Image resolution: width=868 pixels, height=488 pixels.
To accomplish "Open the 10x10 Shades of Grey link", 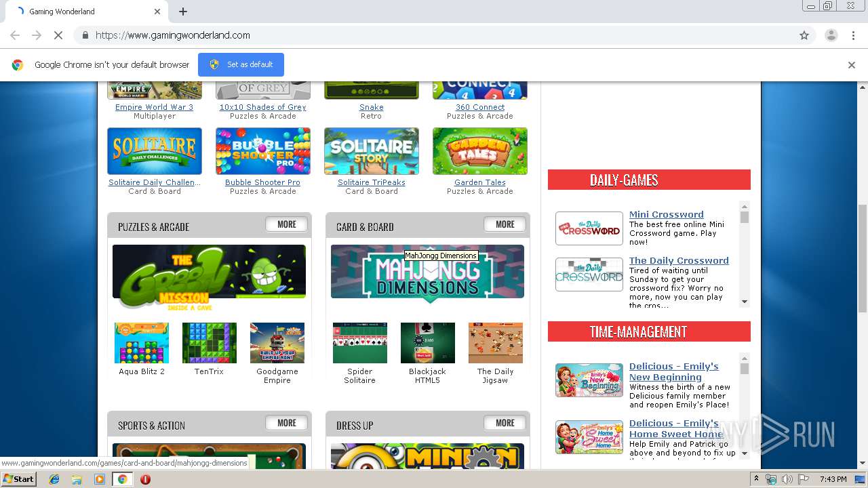I will tap(262, 107).
